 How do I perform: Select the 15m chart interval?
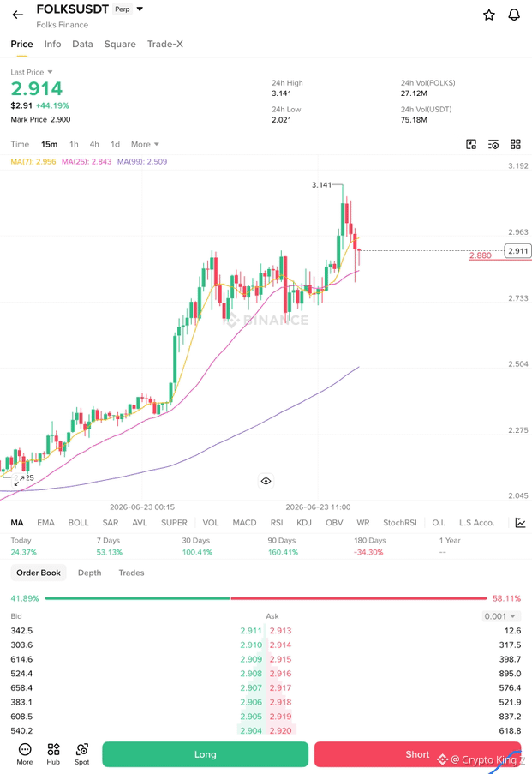click(x=49, y=144)
